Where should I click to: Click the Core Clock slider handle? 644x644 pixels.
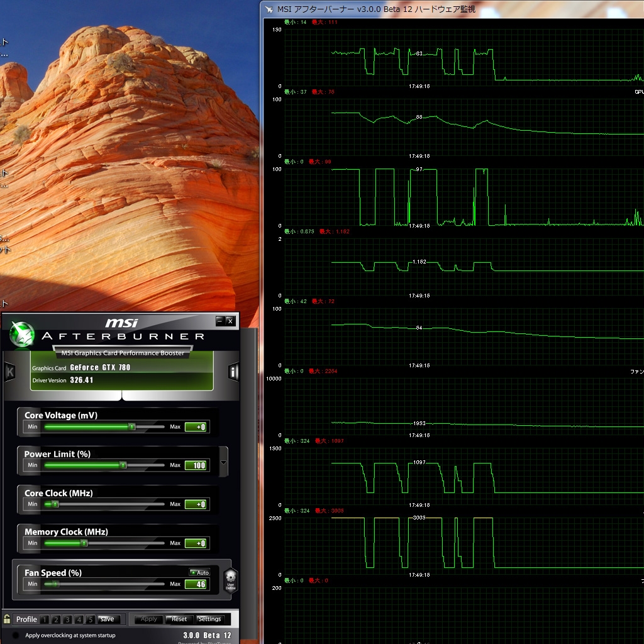55,504
